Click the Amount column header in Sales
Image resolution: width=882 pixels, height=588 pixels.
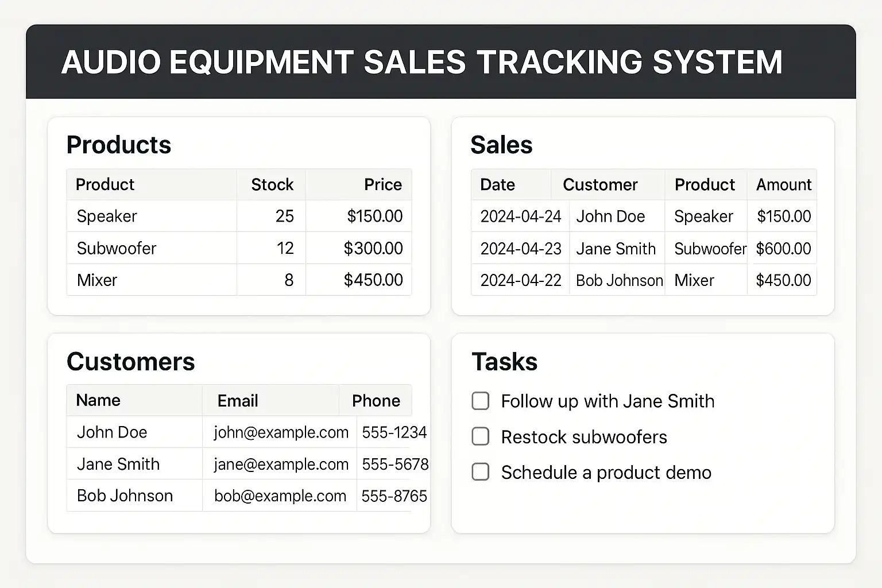(783, 184)
